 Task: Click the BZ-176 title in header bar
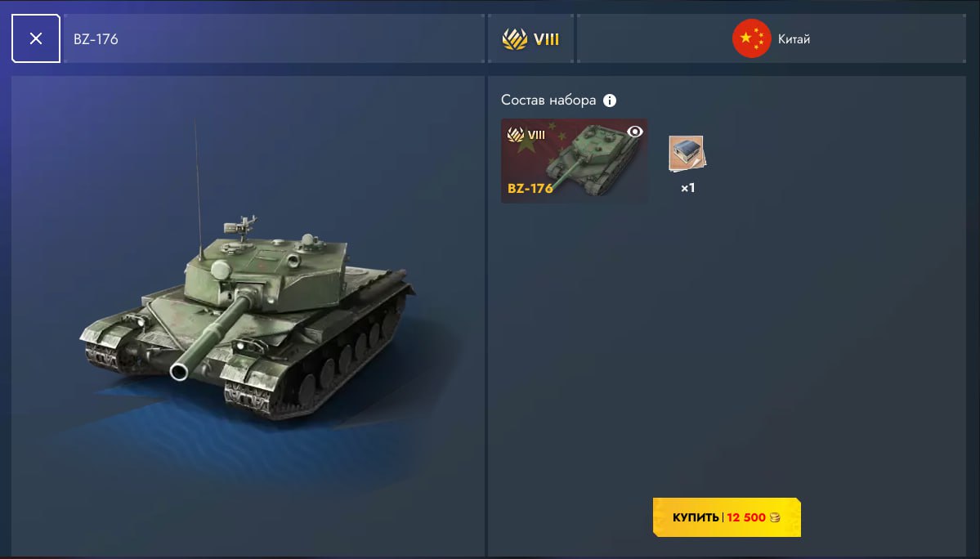tap(96, 38)
